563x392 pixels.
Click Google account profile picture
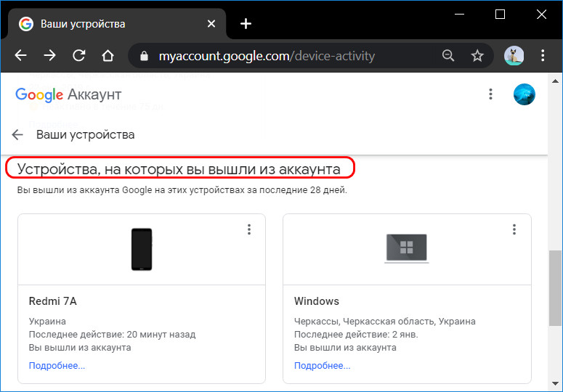pos(524,94)
